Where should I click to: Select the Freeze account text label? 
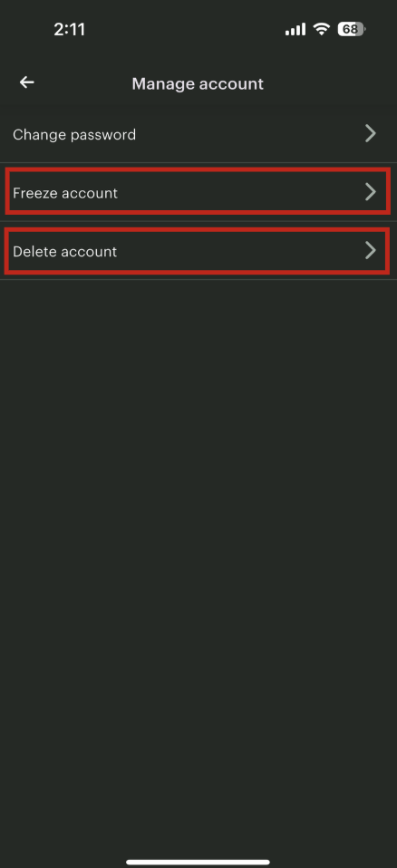coord(65,193)
